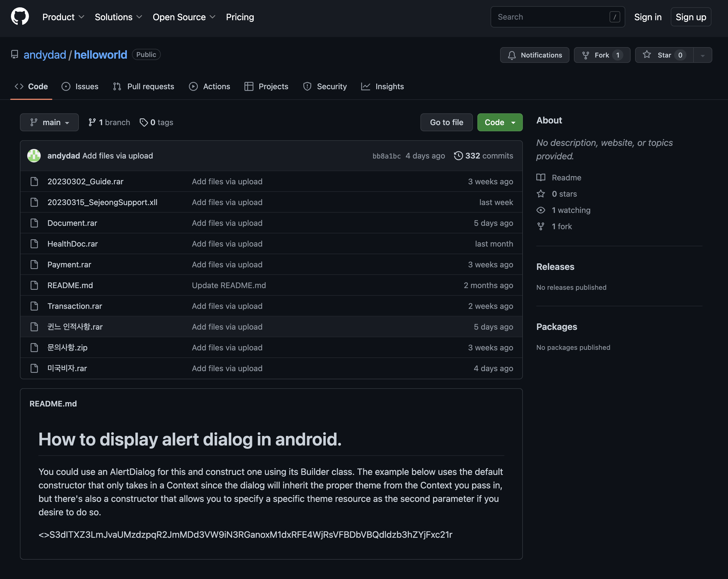This screenshot has width=728, height=579.
Task: Click the andydad user avatar icon
Action: pos(34,156)
